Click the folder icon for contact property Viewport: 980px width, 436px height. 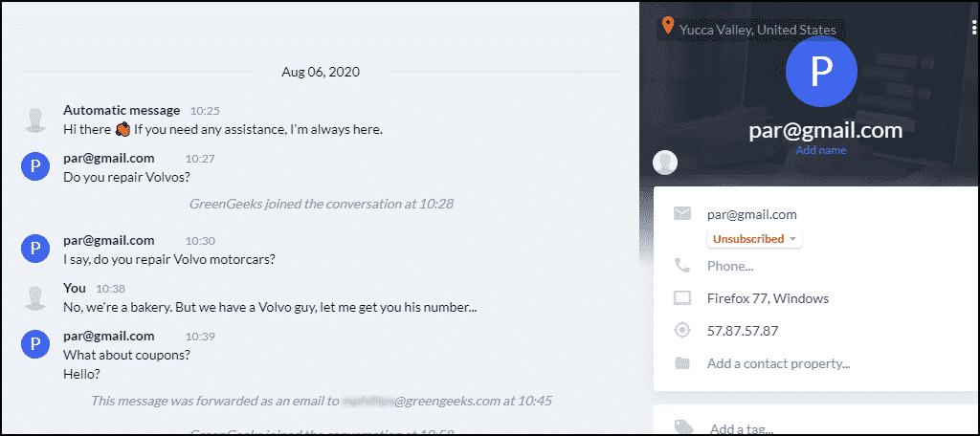tap(681, 363)
